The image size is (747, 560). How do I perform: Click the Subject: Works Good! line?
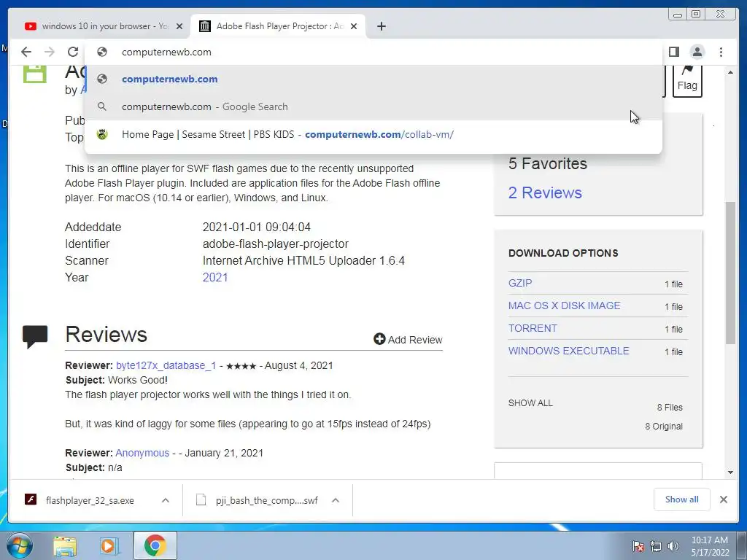pos(116,380)
